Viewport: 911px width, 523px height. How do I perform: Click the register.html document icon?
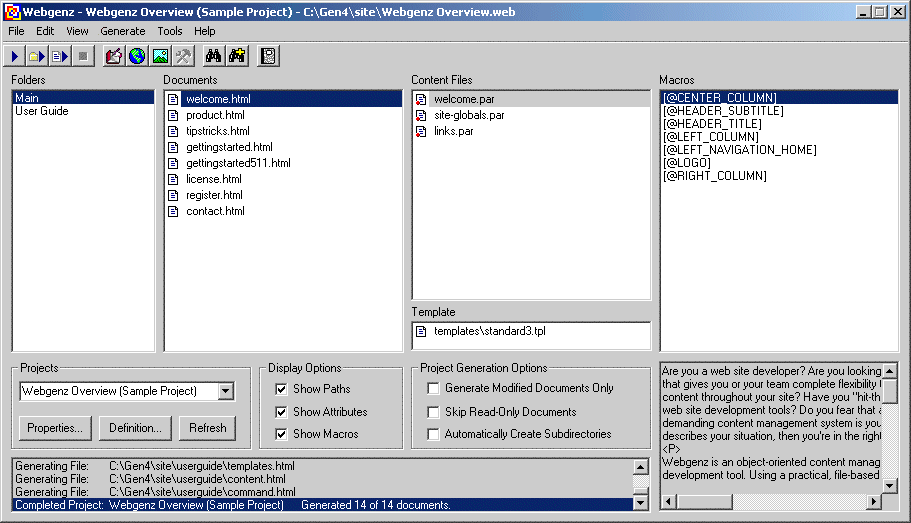point(173,195)
